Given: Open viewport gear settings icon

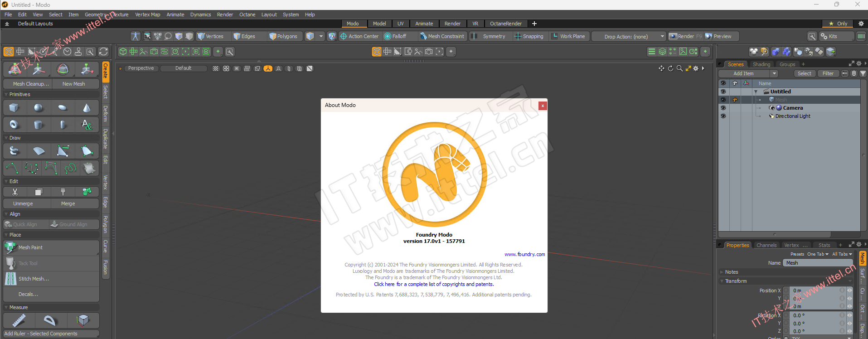Looking at the screenshot, I should coord(696,68).
